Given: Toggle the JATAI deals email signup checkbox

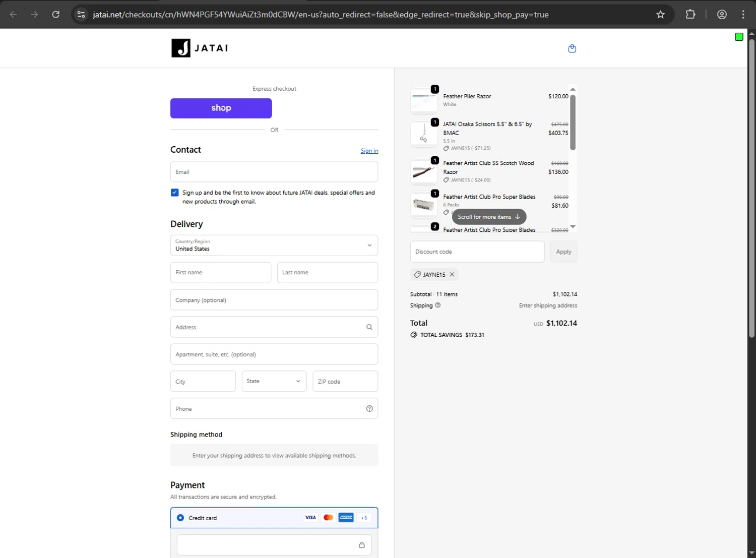Looking at the screenshot, I should pos(174,193).
